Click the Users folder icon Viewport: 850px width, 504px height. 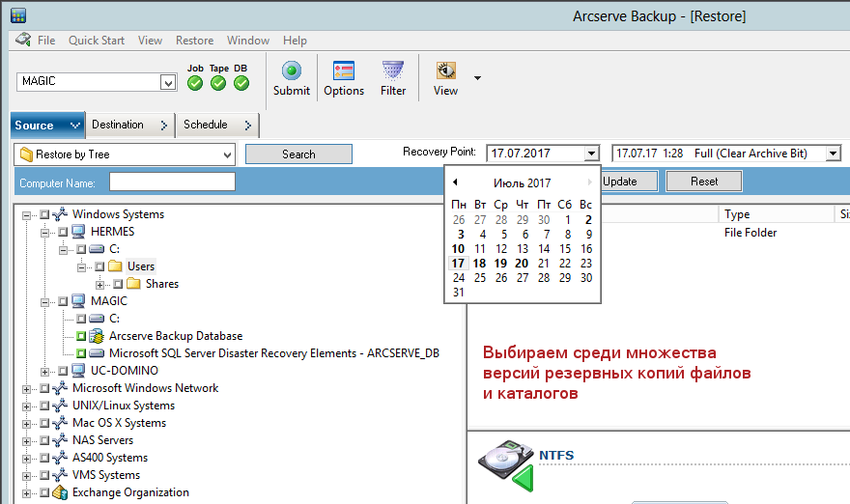[x=115, y=266]
